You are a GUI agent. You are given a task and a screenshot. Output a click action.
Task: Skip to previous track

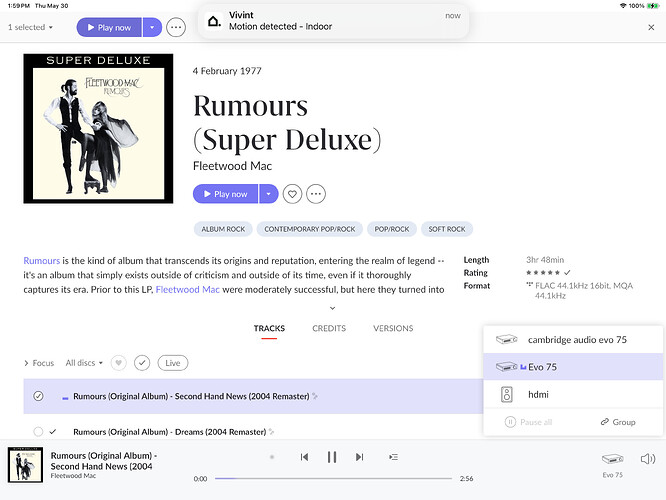[304, 457]
